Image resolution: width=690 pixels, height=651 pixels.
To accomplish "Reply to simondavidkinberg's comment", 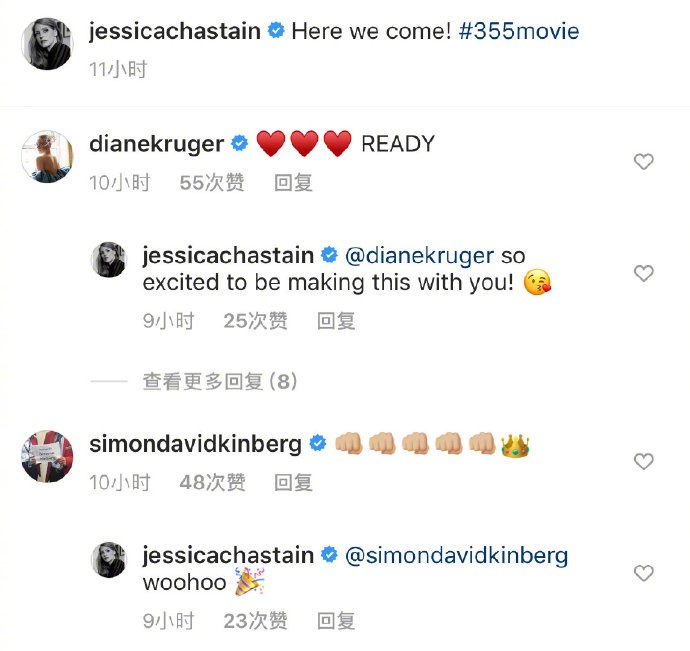I will [x=294, y=482].
